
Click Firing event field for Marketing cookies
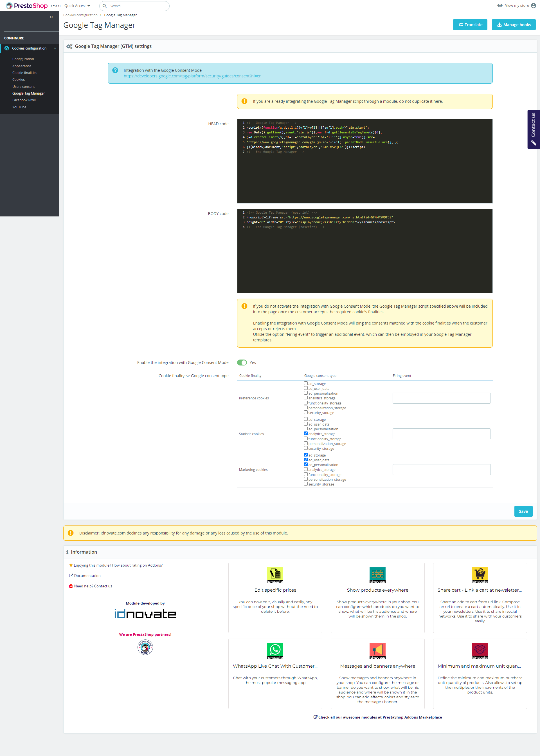point(441,469)
